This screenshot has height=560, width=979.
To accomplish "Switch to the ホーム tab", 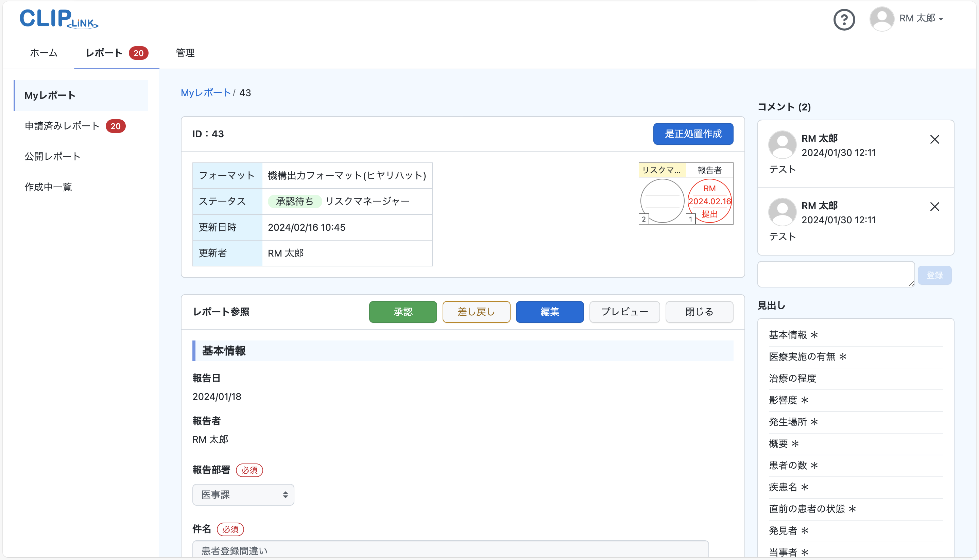I will (x=43, y=53).
